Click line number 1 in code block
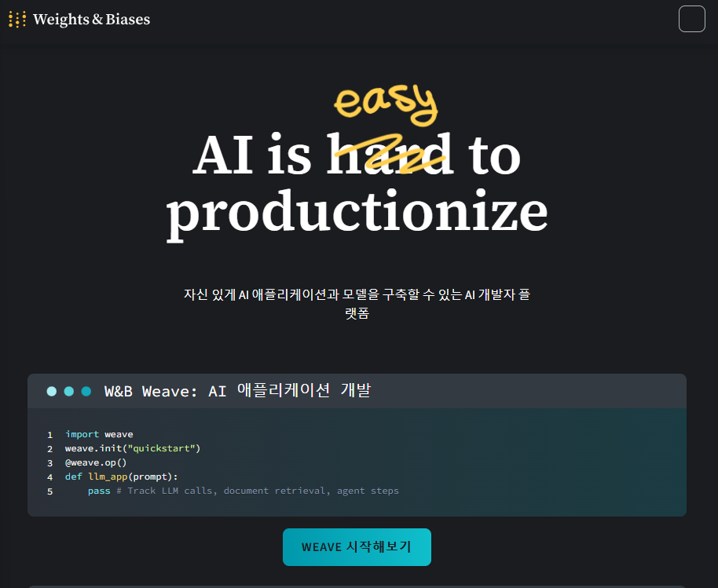The height and width of the screenshot is (588, 718). [50, 435]
